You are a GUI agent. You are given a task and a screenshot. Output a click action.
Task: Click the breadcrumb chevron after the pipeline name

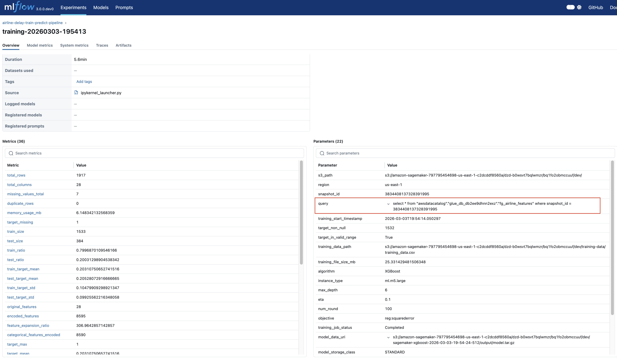click(x=66, y=23)
